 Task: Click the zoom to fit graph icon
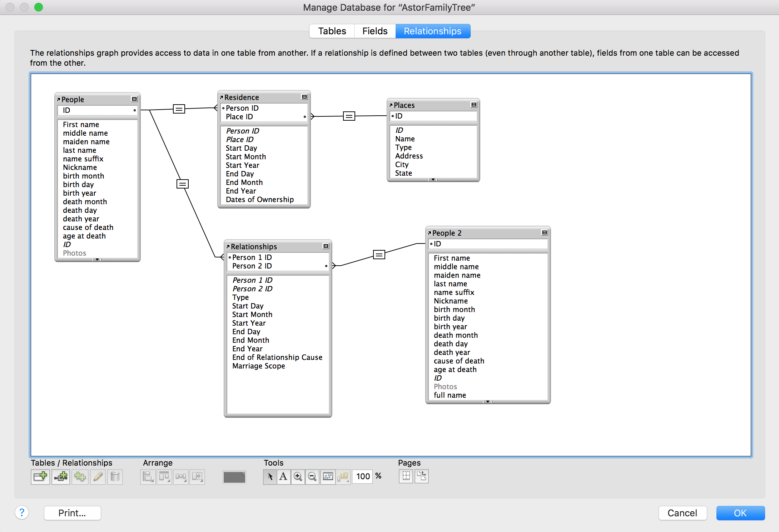328,476
